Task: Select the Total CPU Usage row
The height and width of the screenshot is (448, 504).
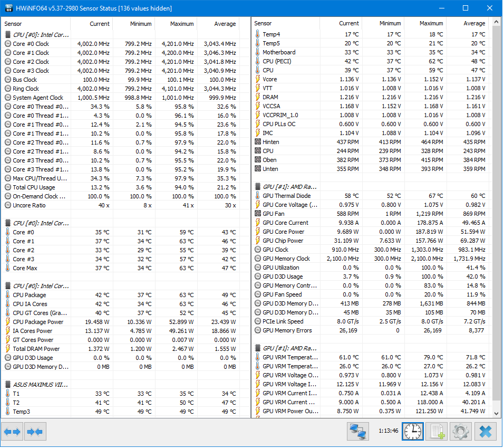Action: pyautogui.click(x=121, y=187)
